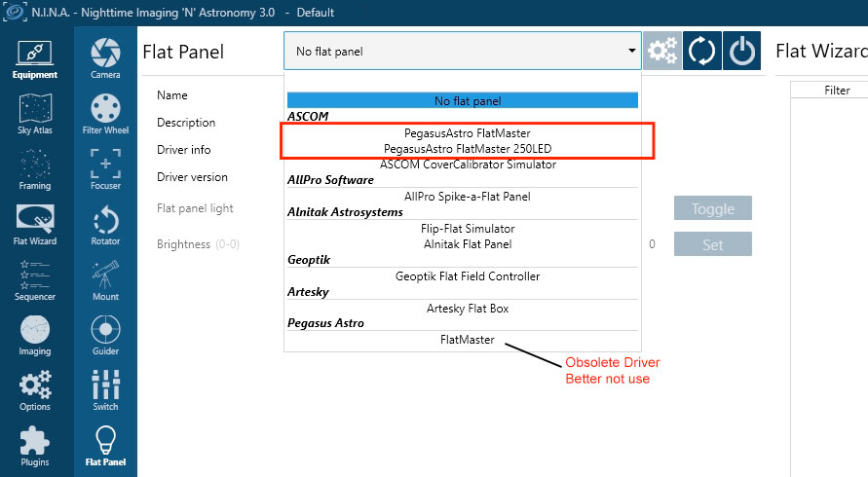The width and height of the screenshot is (868, 477).
Task: Select the Switch equipment tab
Action: (105, 390)
